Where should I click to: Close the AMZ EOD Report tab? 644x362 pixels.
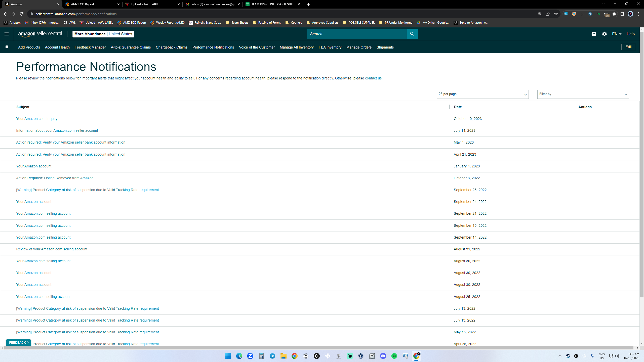pos(118,4)
